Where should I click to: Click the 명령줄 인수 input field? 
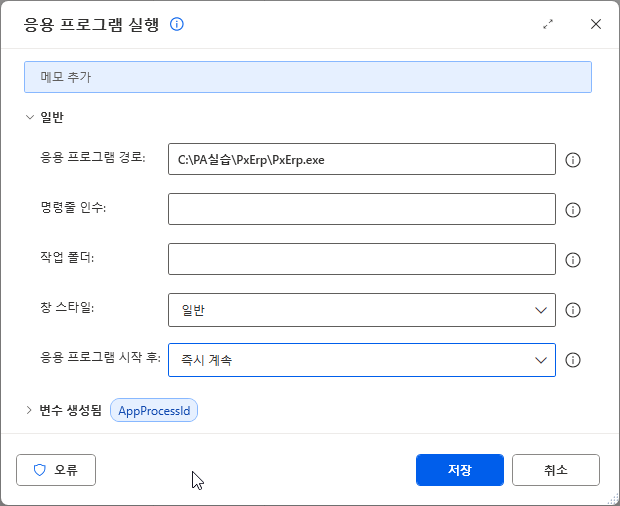pos(362,209)
